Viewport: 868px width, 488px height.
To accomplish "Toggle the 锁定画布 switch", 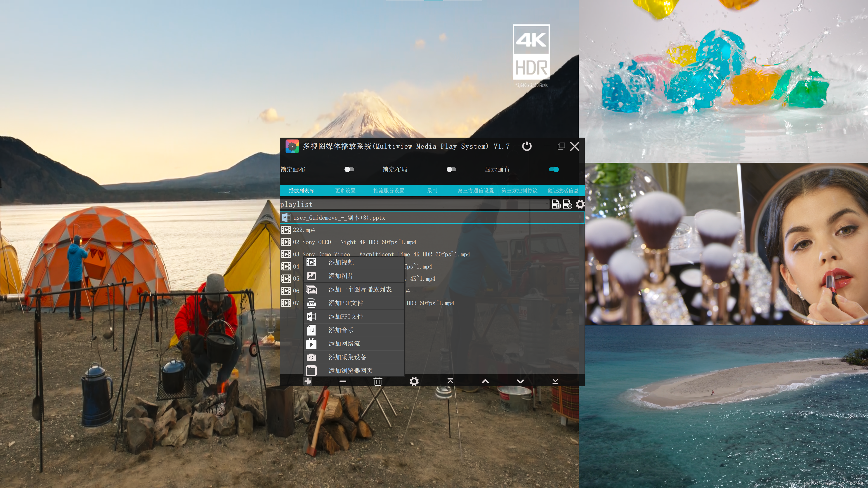I will click(349, 169).
